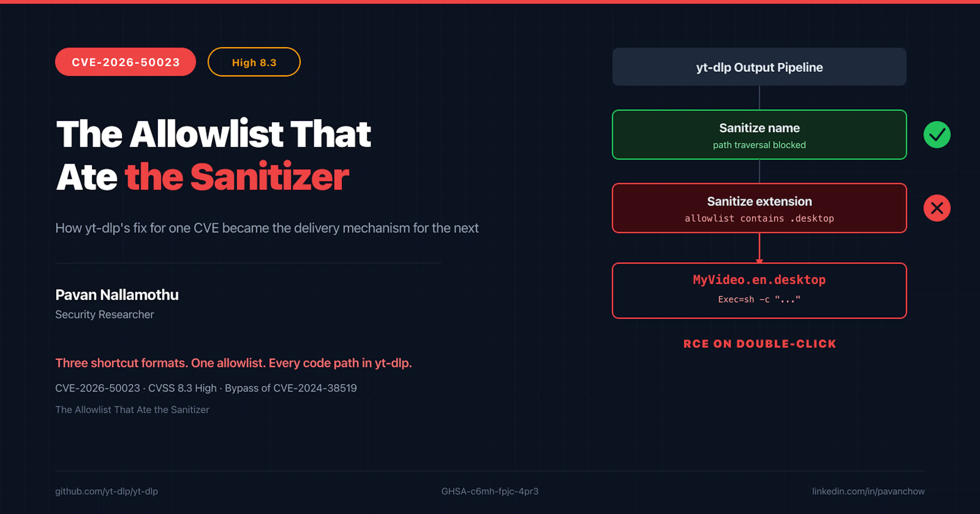The height and width of the screenshot is (514, 980).
Task: Click the red arrowhead above MyVideo box
Action: click(759, 261)
